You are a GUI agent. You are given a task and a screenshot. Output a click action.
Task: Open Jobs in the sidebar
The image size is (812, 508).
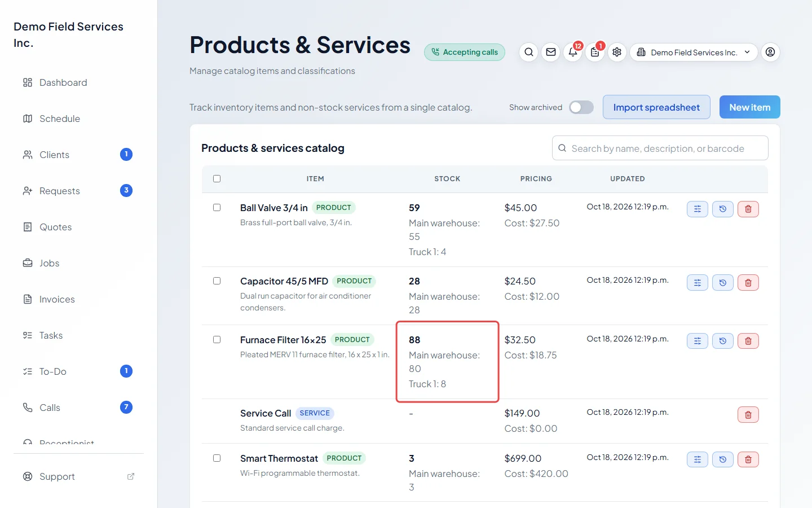(x=78, y=263)
